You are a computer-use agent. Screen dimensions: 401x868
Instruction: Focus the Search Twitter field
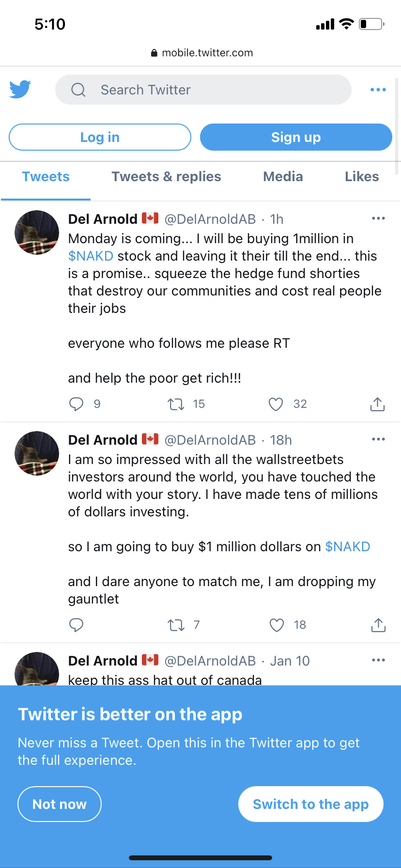pos(203,90)
